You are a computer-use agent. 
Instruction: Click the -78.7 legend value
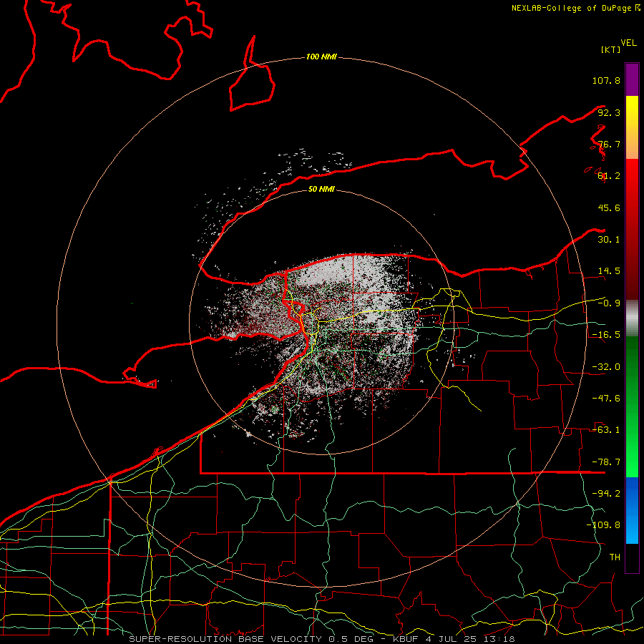[606, 462]
